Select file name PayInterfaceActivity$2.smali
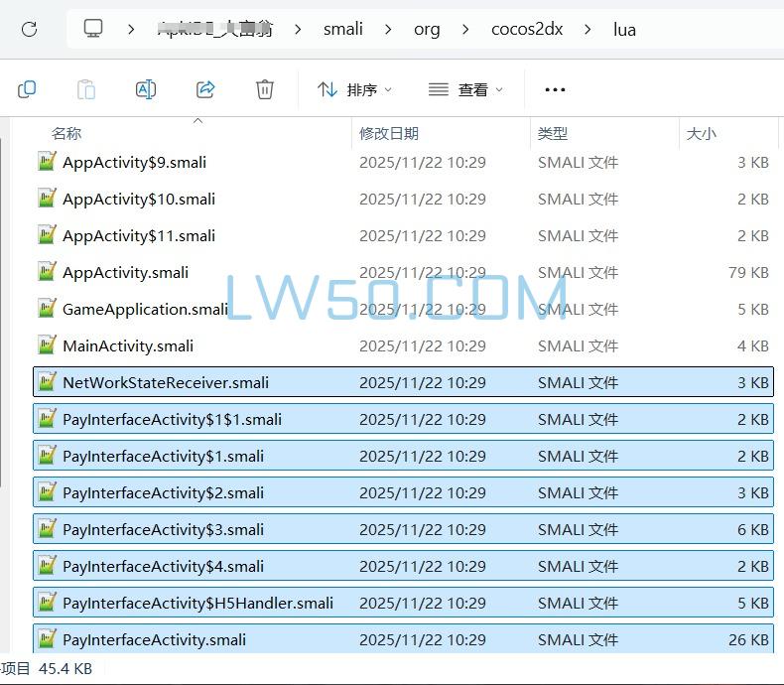 click(x=163, y=493)
